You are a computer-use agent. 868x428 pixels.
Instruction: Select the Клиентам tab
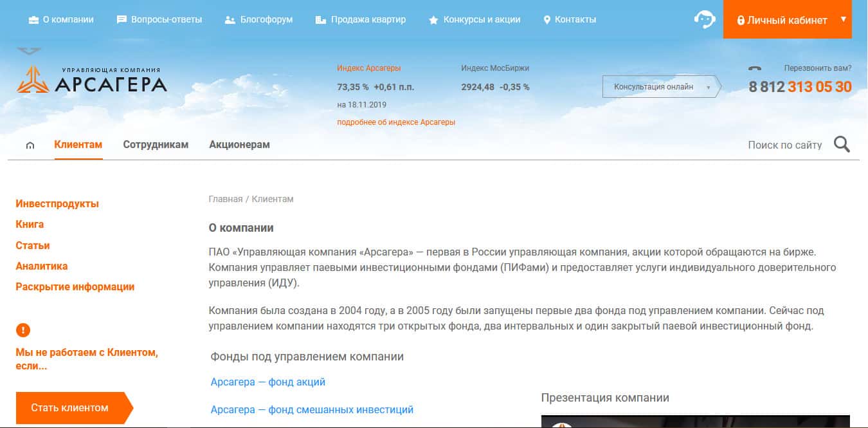(78, 145)
